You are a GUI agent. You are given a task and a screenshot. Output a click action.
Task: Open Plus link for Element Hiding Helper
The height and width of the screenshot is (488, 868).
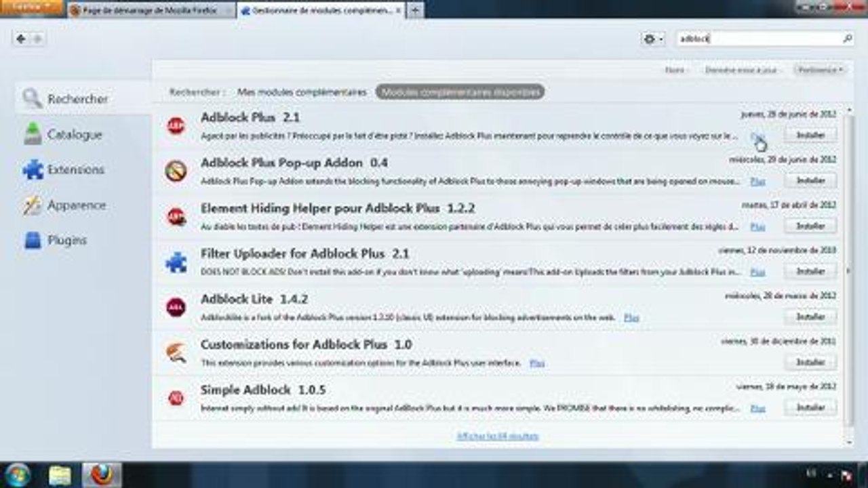pyautogui.click(x=757, y=227)
